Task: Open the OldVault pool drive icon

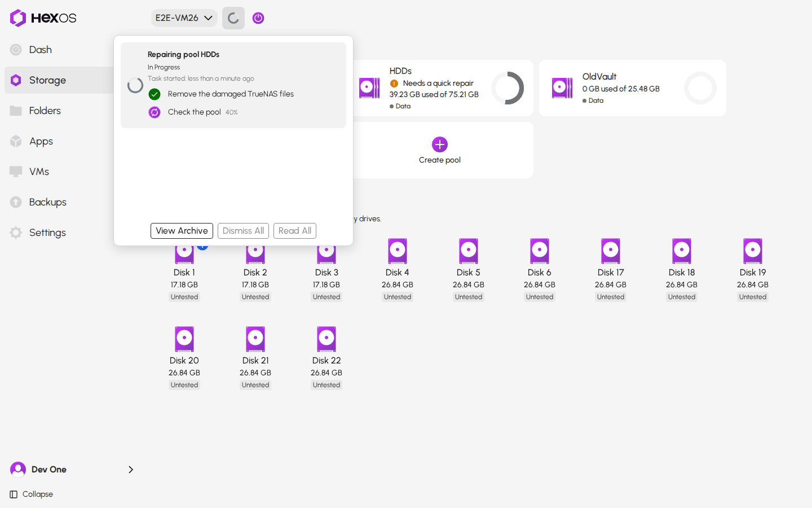Action: (562, 88)
